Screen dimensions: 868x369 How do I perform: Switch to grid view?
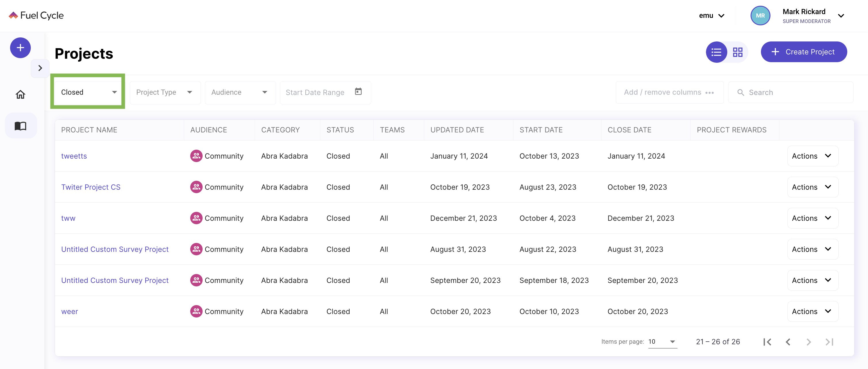click(x=738, y=52)
